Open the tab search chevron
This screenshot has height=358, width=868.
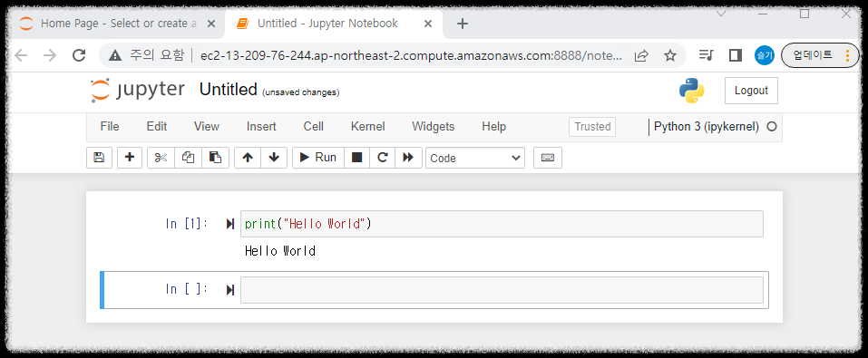point(721,14)
